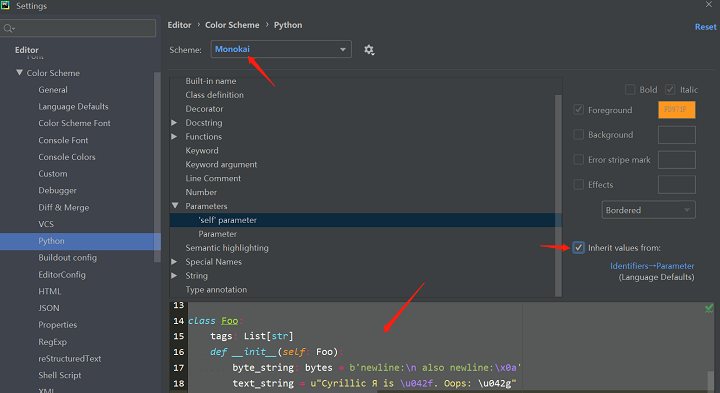Close the Settings window
This screenshot has width=720, height=393.
coord(709,4)
